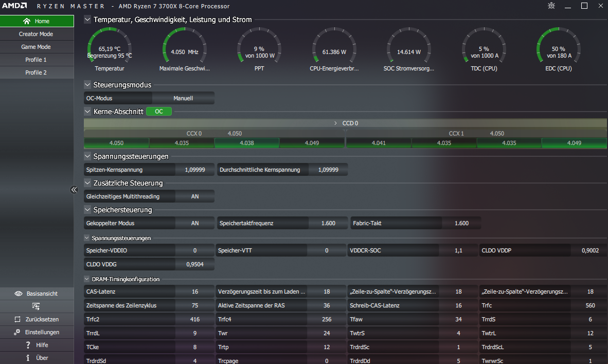This screenshot has width=608, height=364.
Task: Toggle Gekoppelter Modus AN value
Action: click(x=194, y=223)
